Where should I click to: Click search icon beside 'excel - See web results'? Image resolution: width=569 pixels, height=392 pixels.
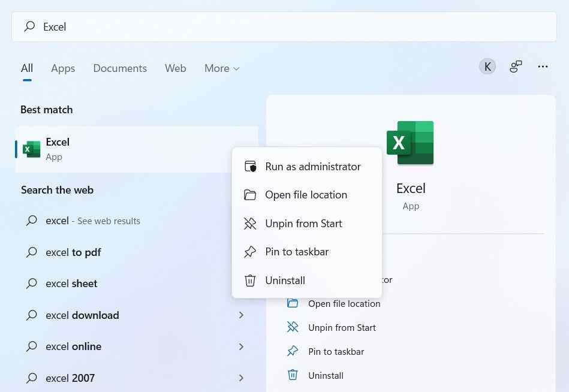point(32,220)
